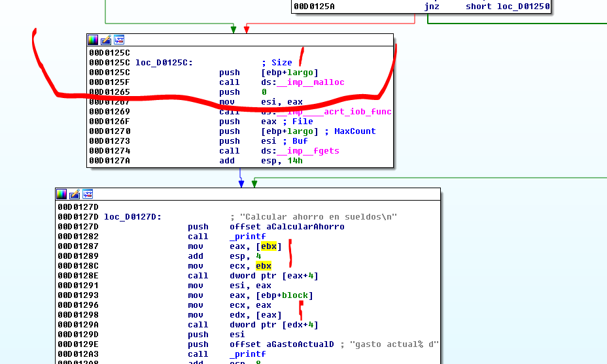Click the [ebp+block] operand
The width and height of the screenshot is (607, 364).
click(x=284, y=295)
